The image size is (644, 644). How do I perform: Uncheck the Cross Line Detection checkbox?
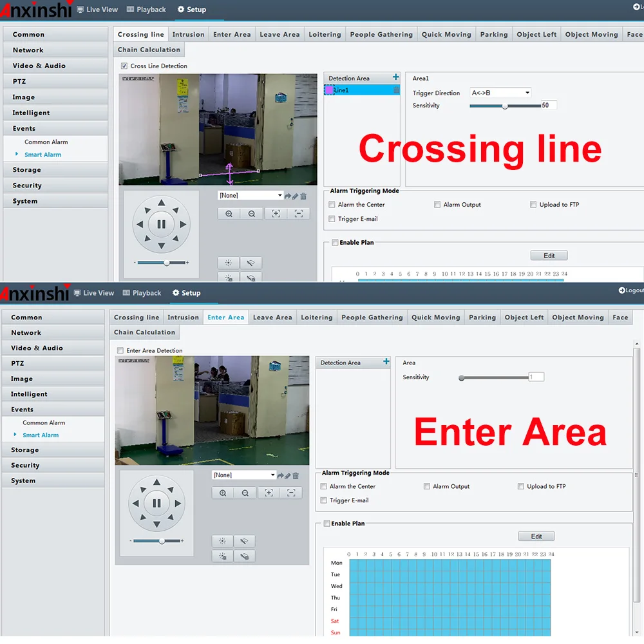124,66
